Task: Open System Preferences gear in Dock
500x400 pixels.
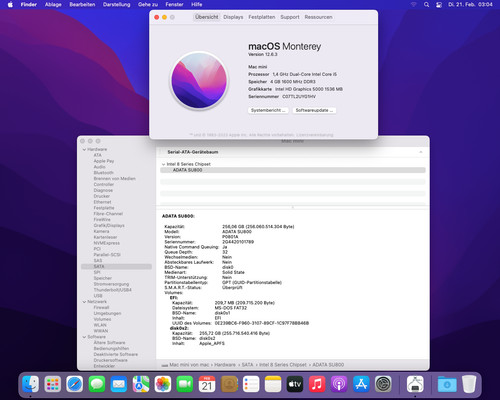Action: click(x=383, y=384)
